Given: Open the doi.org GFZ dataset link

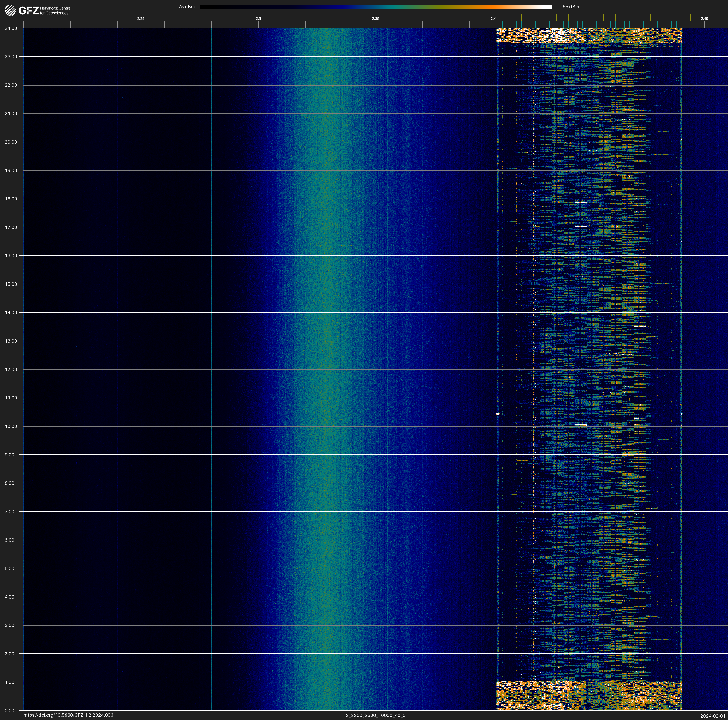Looking at the screenshot, I should coord(68,715).
